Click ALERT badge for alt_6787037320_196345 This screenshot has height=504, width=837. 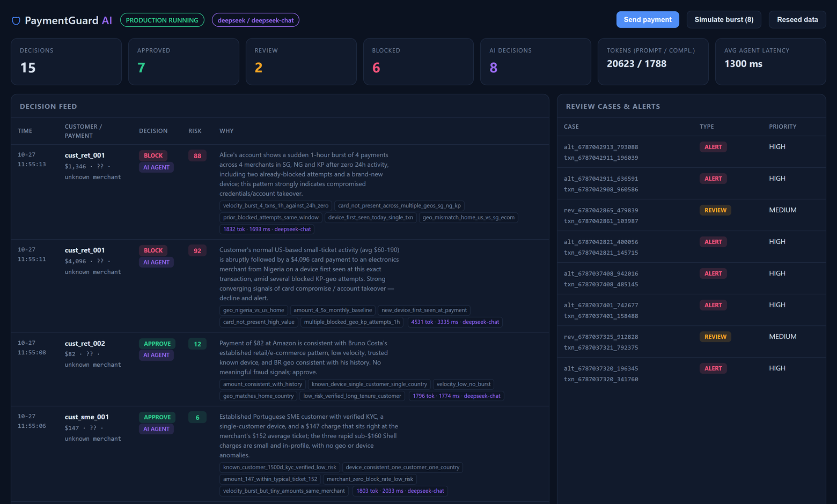coord(713,368)
